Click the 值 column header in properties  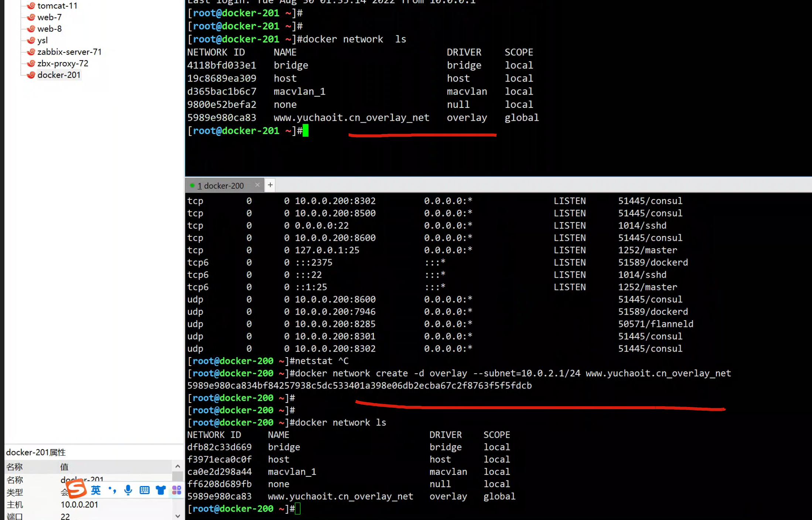(x=64, y=467)
